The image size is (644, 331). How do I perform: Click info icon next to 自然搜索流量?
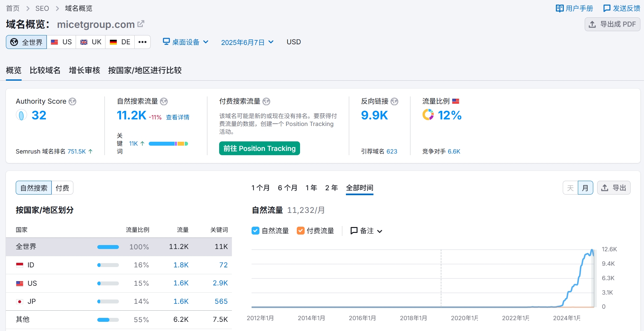tap(164, 101)
